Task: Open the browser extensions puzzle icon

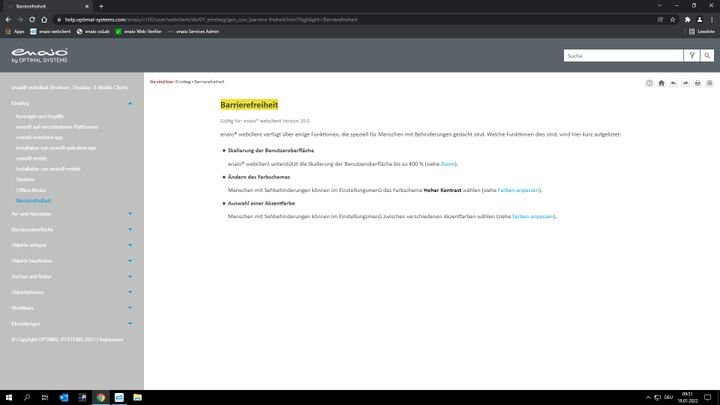Action: (687, 20)
